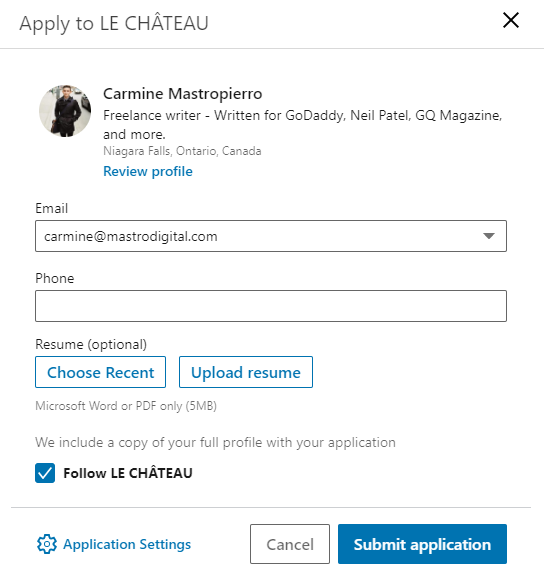Submit the application

click(x=422, y=544)
